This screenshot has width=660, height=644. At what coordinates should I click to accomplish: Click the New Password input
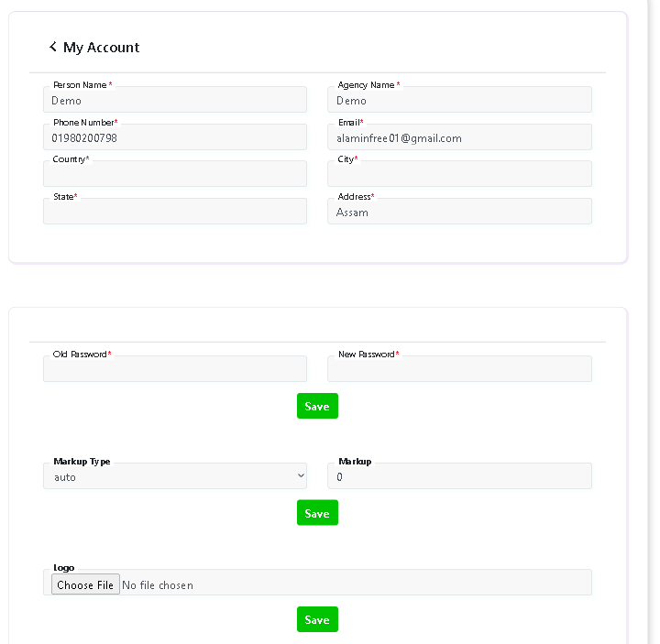458,369
